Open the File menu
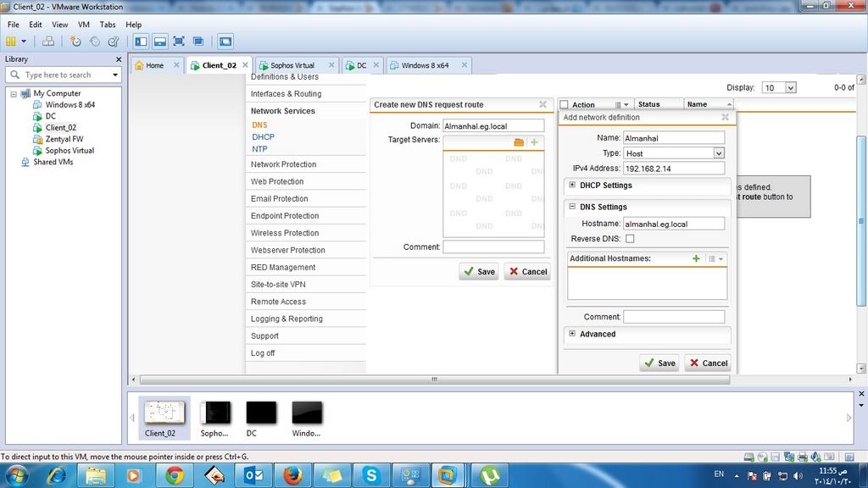The width and height of the screenshot is (868, 488). pyautogui.click(x=14, y=25)
